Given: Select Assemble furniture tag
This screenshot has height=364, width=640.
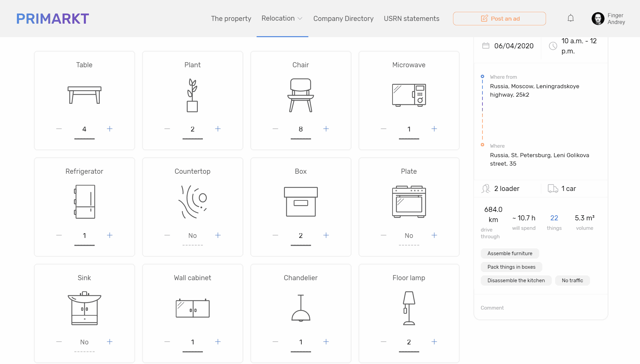Looking at the screenshot, I should [x=510, y=253].
